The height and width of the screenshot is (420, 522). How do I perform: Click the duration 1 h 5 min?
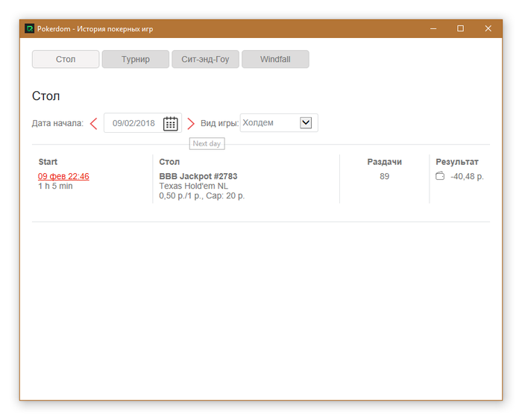[55, 186]
